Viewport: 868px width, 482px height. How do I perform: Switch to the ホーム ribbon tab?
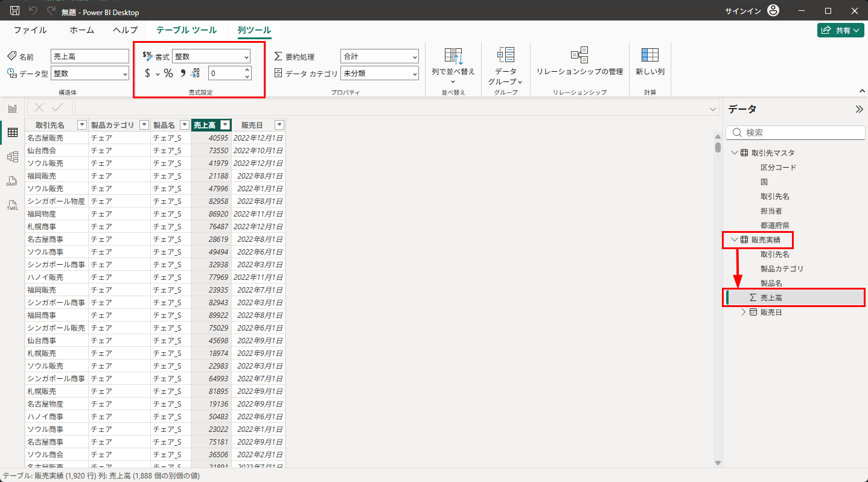click(81, 30)
